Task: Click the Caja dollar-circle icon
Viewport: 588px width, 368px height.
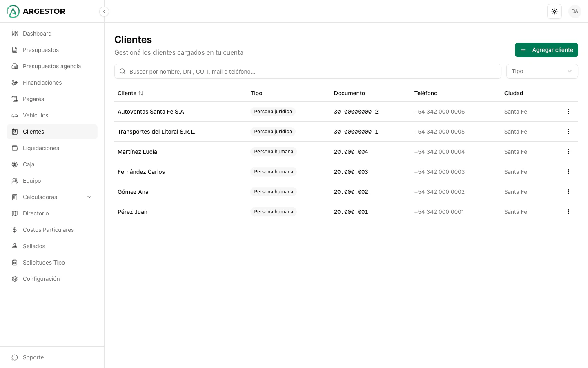Action: click(15, 164)
